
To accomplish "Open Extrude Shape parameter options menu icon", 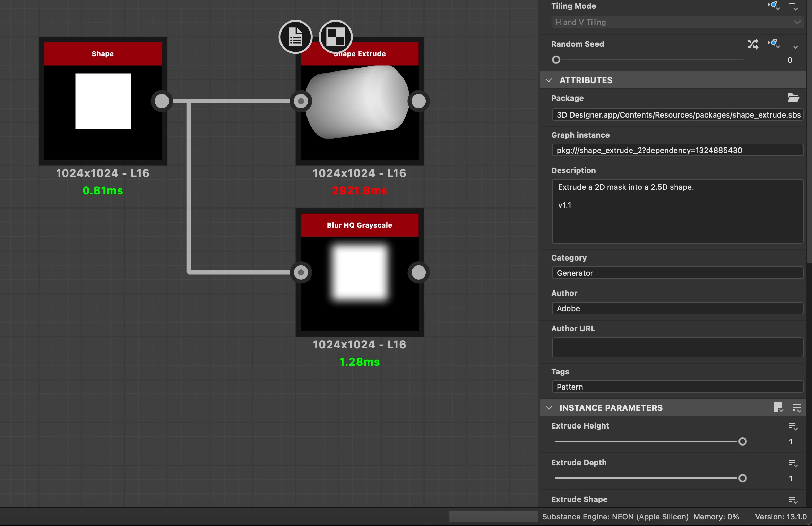I will tap(793, 500).
